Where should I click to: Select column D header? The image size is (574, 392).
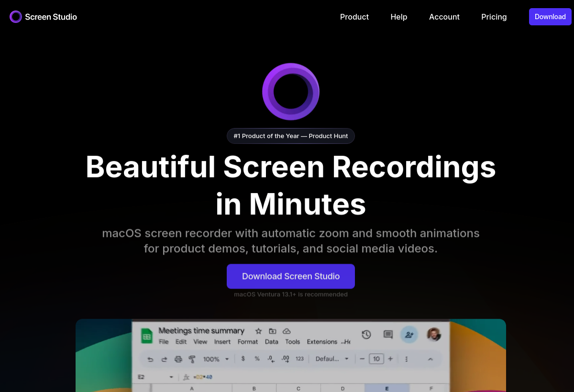pos(342,389)
